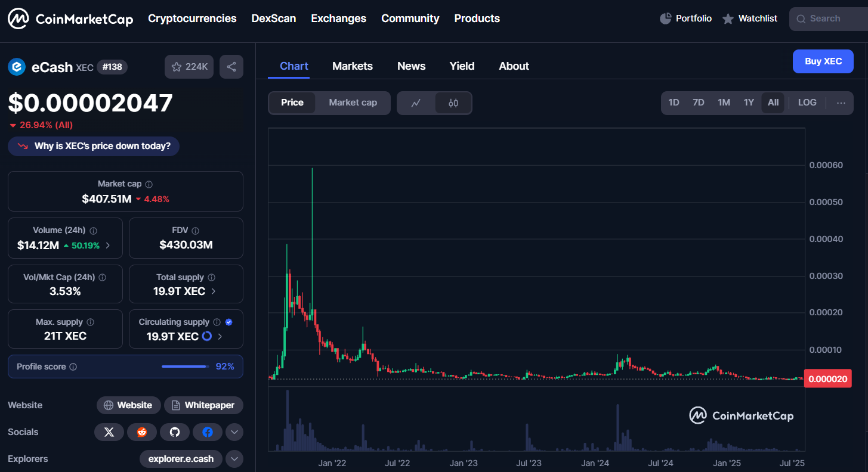868x472 pixels.
Task: Open the Products menu
Action: coord(477,18)
